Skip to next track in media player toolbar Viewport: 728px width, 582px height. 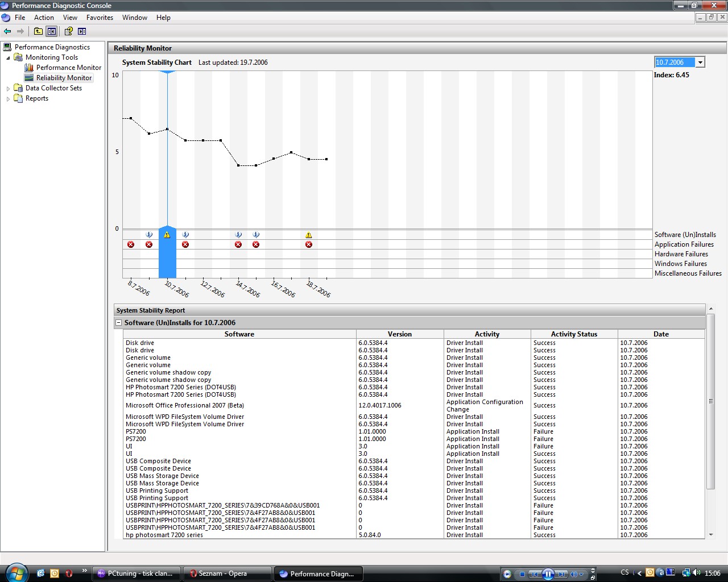561,574
